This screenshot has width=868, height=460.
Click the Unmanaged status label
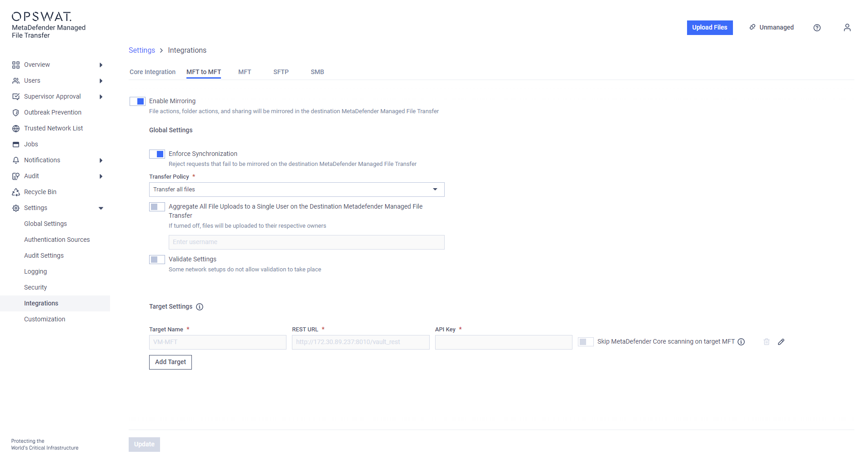pyautogui.click(x=777, y=27)
